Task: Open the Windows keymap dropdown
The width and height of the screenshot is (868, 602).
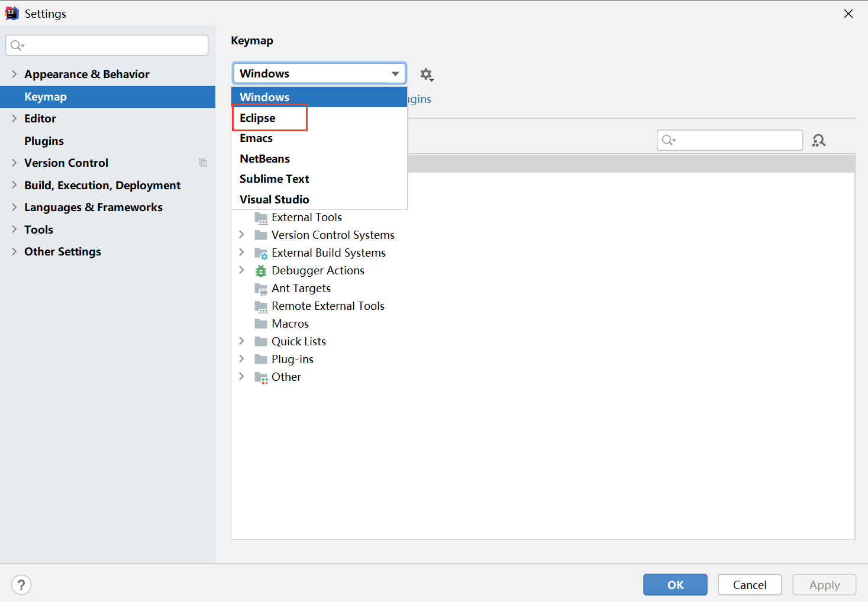Action: (319, 73)
